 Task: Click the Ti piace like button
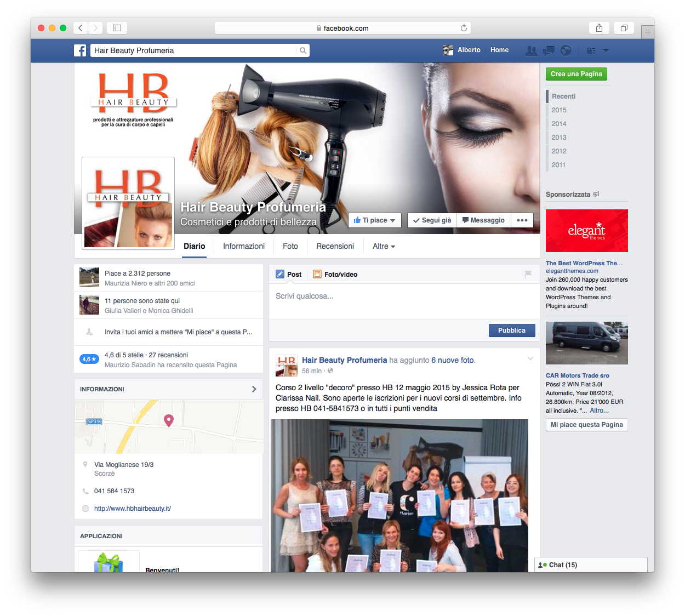click(x=375, y=220)
